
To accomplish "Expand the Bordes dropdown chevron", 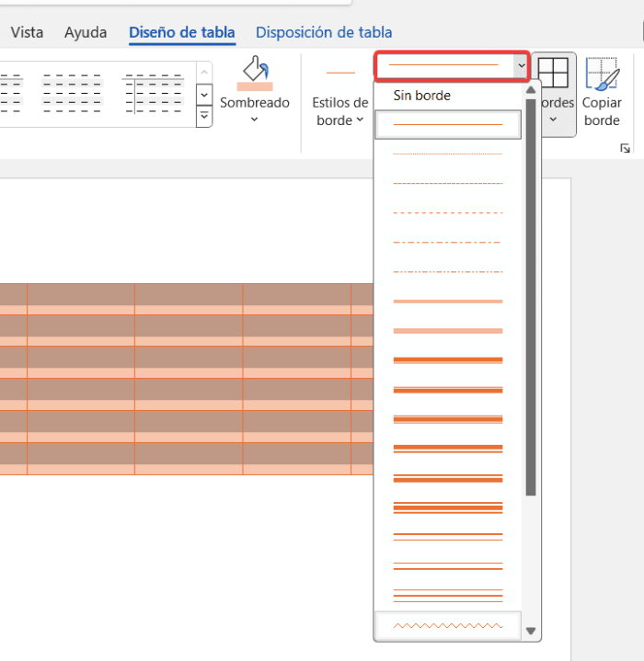I will click(x=553, y=120).
